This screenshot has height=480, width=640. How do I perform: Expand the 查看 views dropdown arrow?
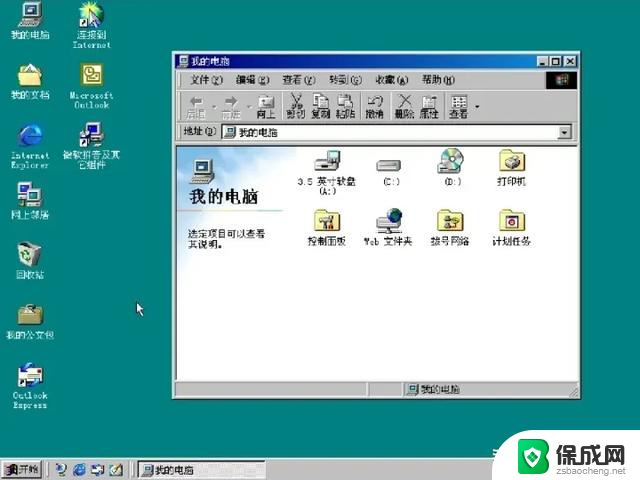(x=477, y=107)
